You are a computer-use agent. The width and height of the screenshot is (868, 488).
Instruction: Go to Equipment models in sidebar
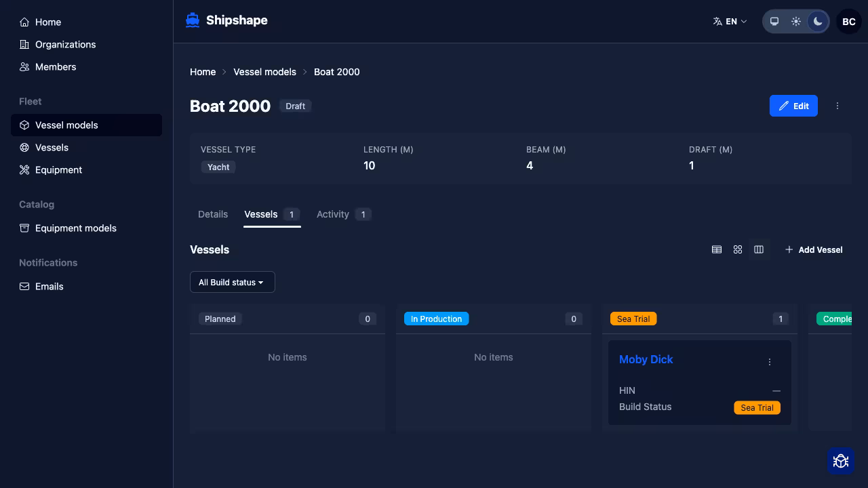click(76, 228)
